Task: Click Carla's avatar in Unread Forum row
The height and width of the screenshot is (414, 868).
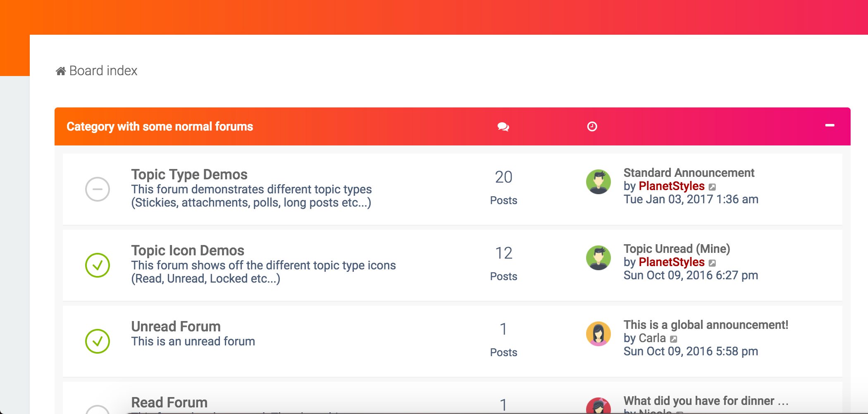Action: [599, 334]
